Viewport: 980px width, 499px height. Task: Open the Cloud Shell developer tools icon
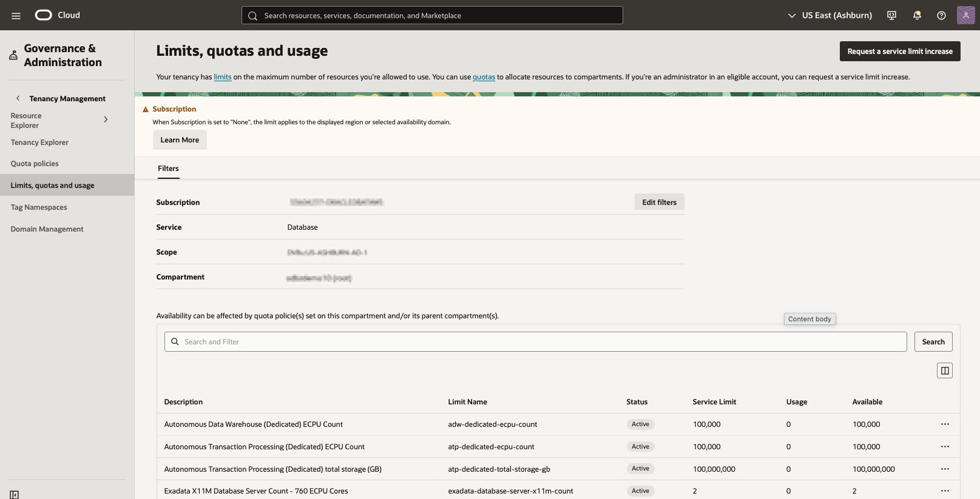point(891,16)
